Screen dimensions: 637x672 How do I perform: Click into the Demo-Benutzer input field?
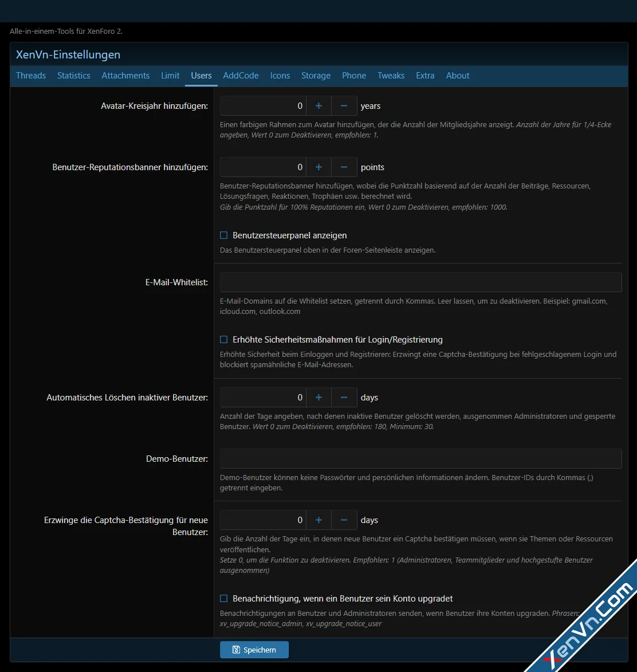coord(421,458)
